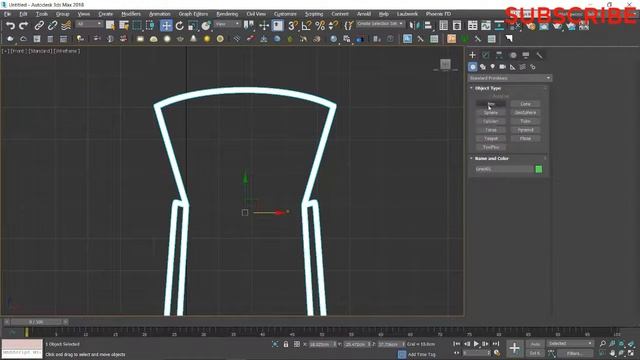Open the Standard Primitives category dropdown
Image resolution: width=640 pixels, height=360 pixels.
coord(509,78)
